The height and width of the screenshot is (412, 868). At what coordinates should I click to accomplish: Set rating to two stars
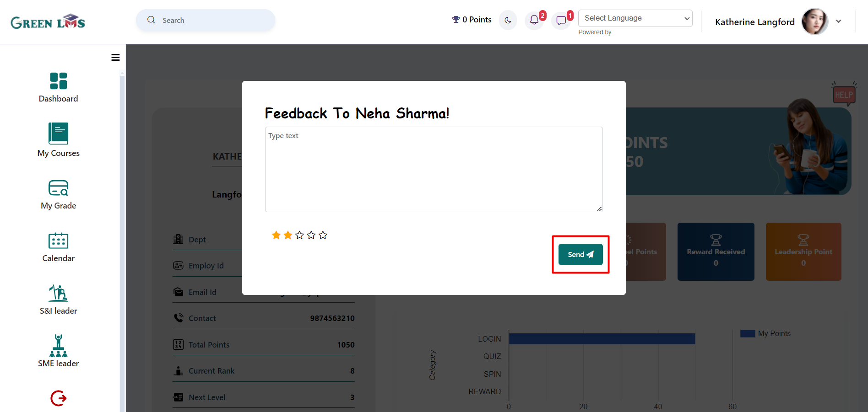288,235
